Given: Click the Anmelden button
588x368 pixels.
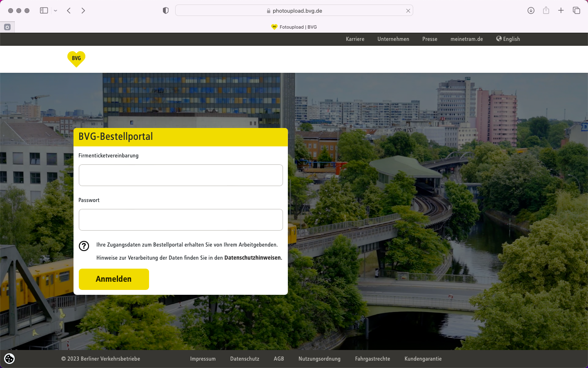Looking at the screenshot, I should (114, 279).
